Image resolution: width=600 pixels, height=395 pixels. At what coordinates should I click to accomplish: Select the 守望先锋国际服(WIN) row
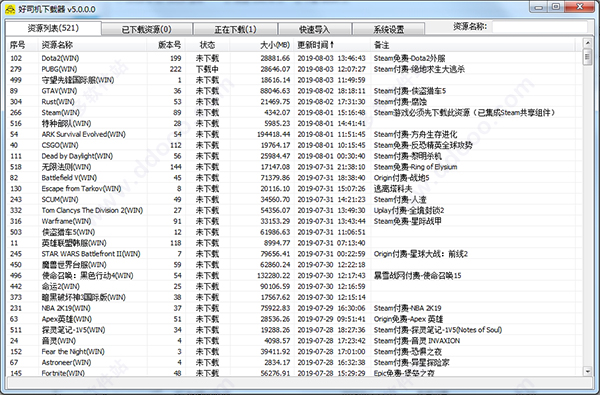(x=295, y=80)
